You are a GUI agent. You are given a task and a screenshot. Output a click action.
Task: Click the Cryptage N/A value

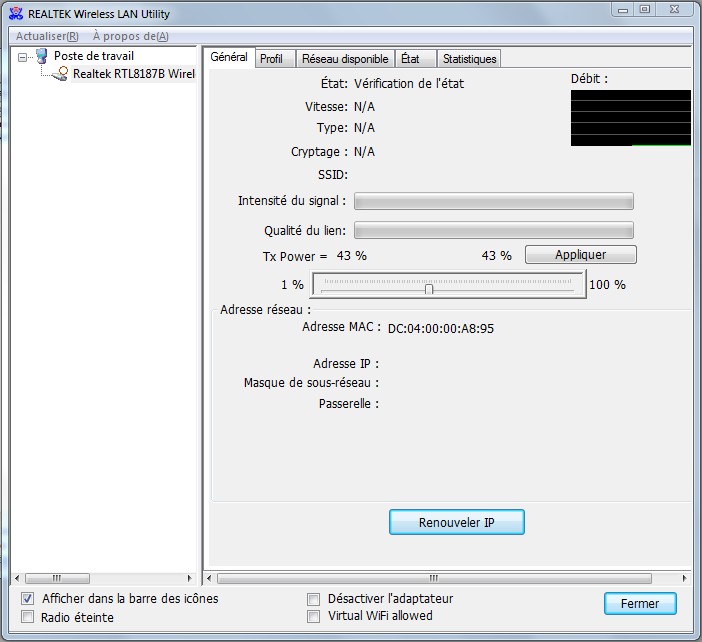click(x=364, y=152)
